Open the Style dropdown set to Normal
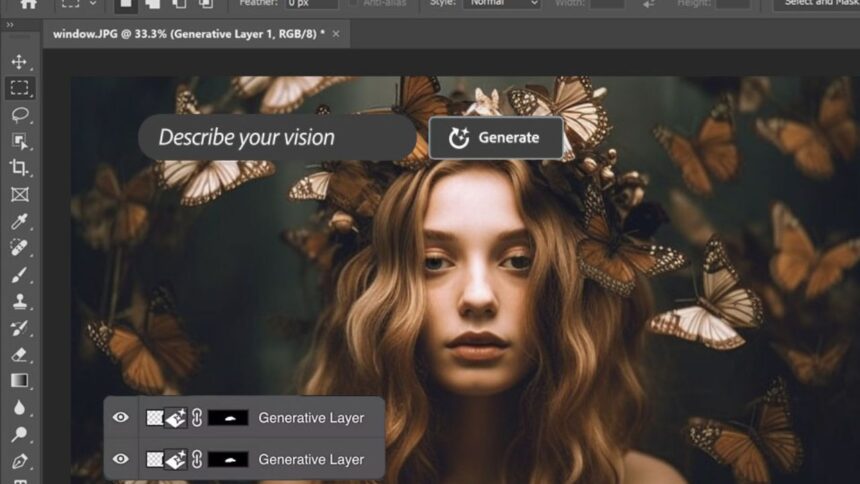 pos(502,3)
